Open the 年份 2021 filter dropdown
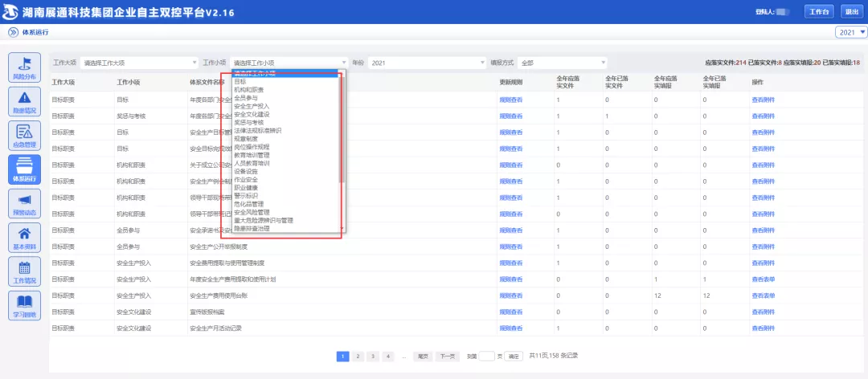868x379 pixels. 428,63
